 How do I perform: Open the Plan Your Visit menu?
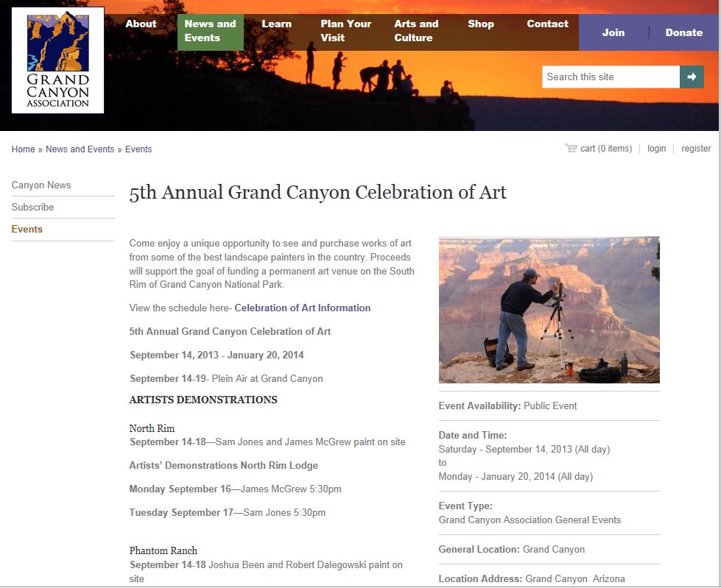(x=346, y=31)
